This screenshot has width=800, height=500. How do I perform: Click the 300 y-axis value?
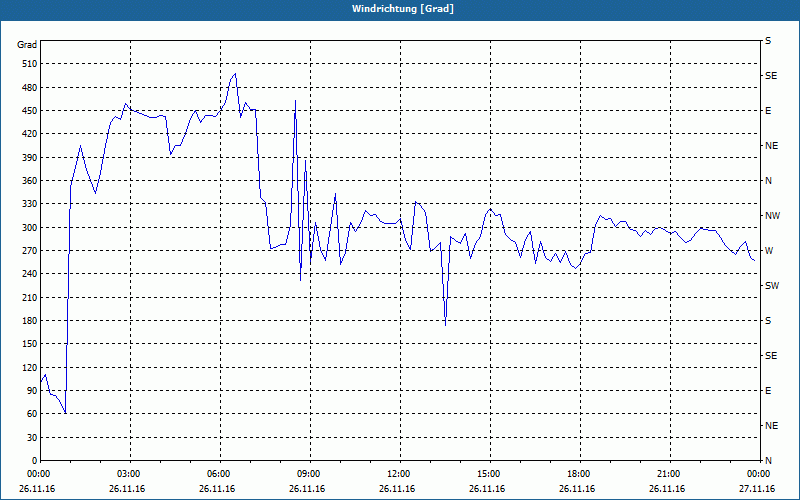[x=30, y=228]
